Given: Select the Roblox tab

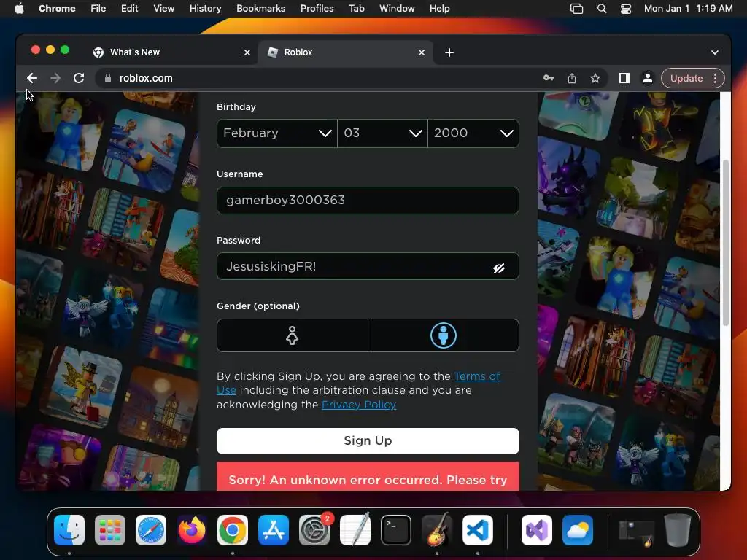Looking at the screenshot, I should [345, 52].
